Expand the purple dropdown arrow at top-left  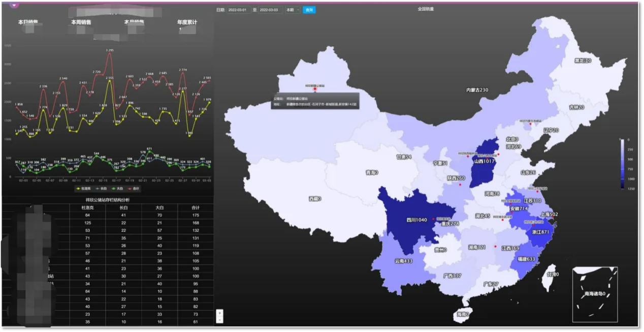[x=14, y=6]
